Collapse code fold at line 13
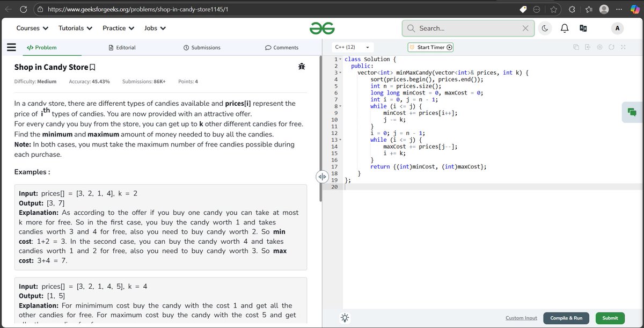The width and height of the screenshot is (644, 328). click(340, 140)
